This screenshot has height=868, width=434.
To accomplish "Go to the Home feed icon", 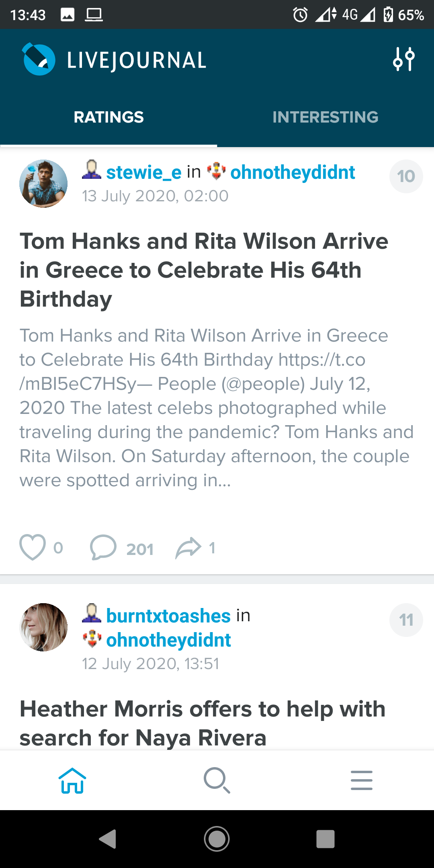I will tap(72, 780).
